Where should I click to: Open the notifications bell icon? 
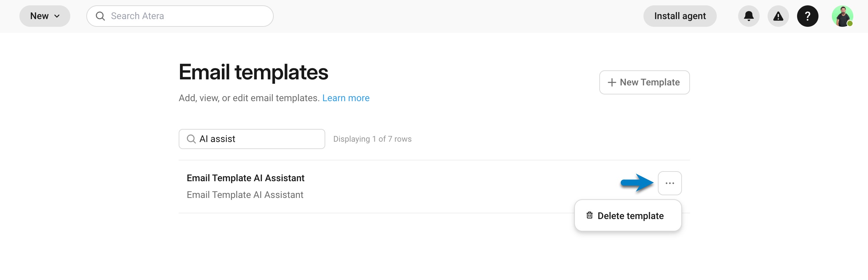click(x=749, y=16)
